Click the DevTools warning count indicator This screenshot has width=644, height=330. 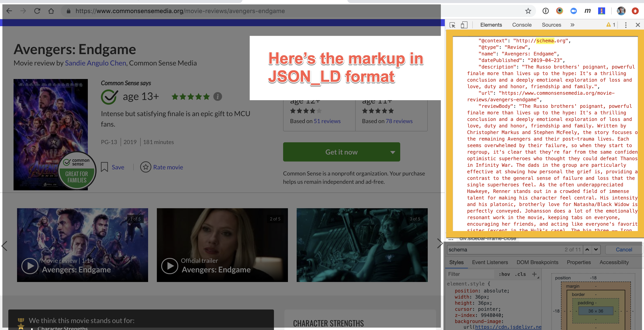pyautogui.click(x=611, y=25)
